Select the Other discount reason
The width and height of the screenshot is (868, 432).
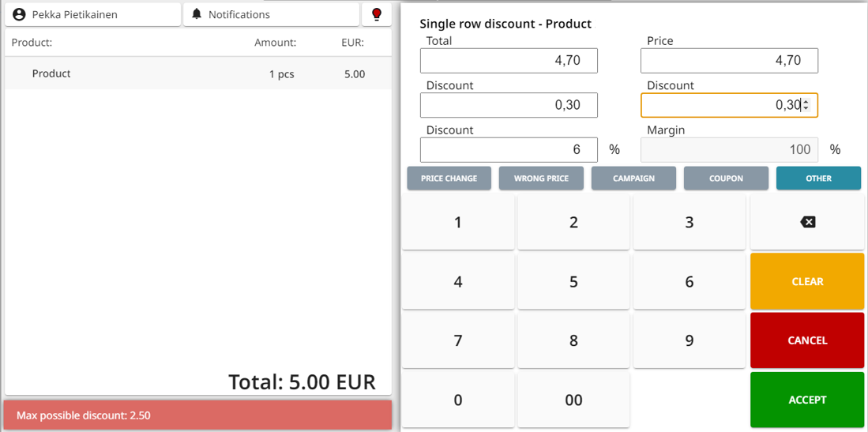(818, 178)
